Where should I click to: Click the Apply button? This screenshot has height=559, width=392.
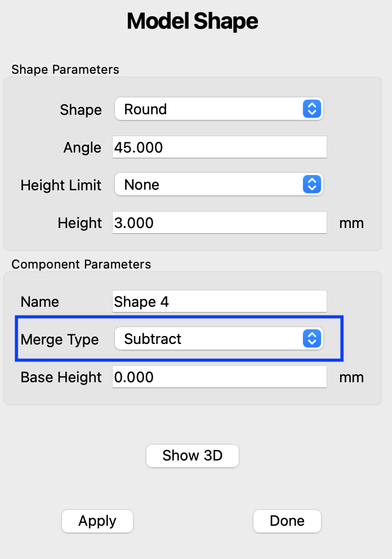[97, 521]
